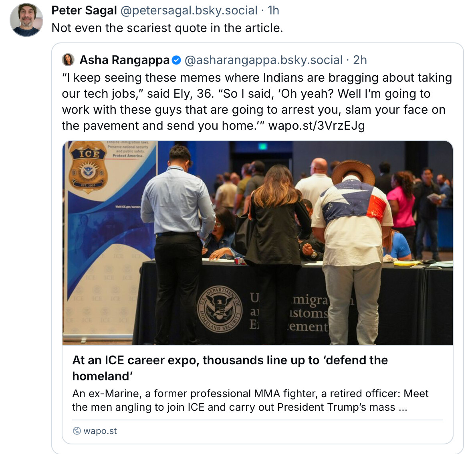476x454 pixels.
Task: Click the Peter Sagal display name
Action: coord(84,10)
